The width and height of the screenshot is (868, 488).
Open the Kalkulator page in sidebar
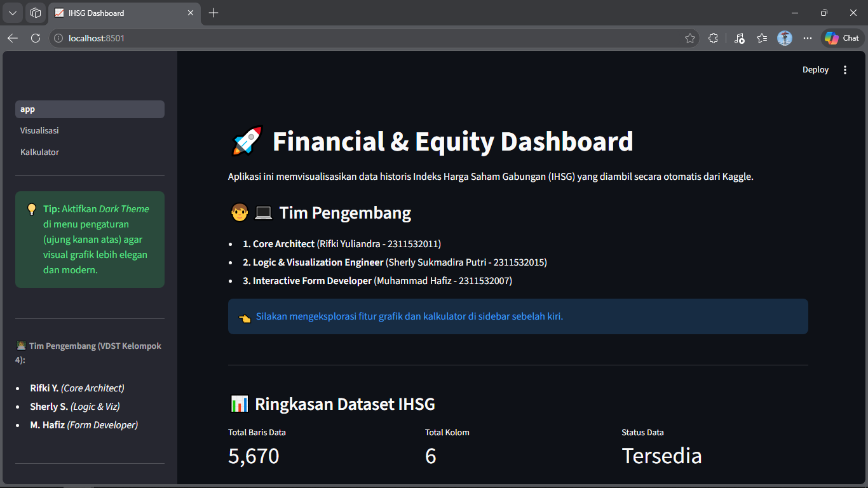click(x=90, y=152)
